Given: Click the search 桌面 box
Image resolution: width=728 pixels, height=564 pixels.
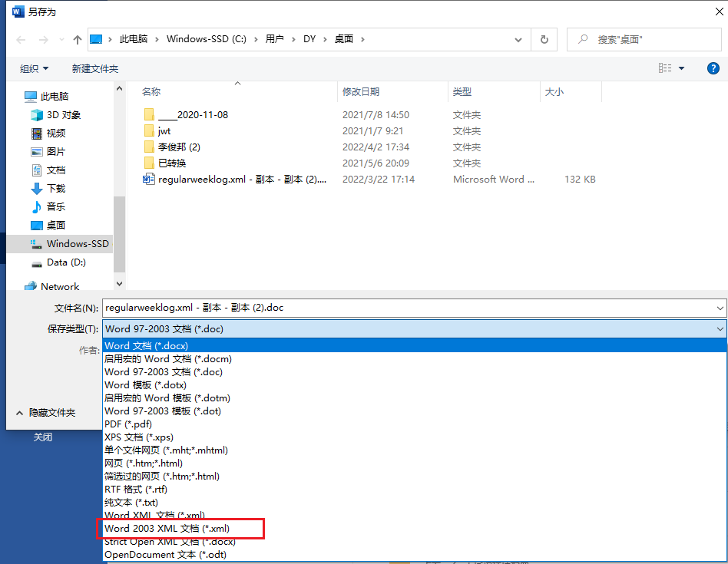Looking at the screenshot, I should click(644, 40).
